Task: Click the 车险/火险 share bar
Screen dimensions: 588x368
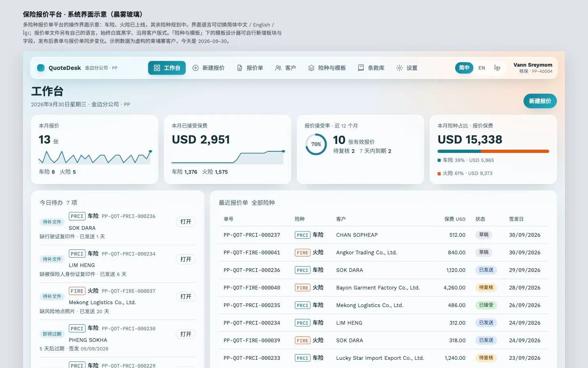Action: (x=493, y=151)
